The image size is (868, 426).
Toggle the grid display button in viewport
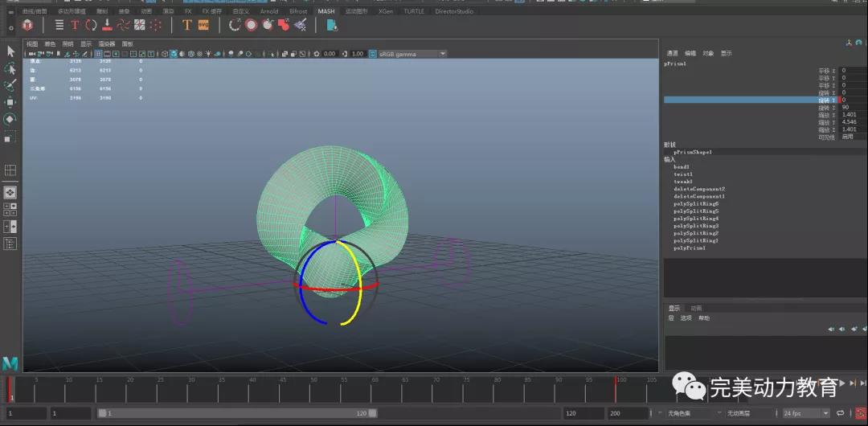click(x=98, y=54)
